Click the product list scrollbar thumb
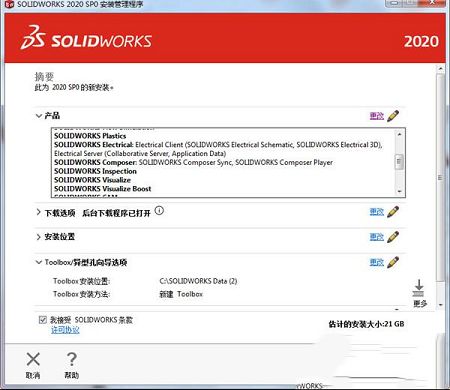Screen dimensions: 450x390 pos(399,162)
